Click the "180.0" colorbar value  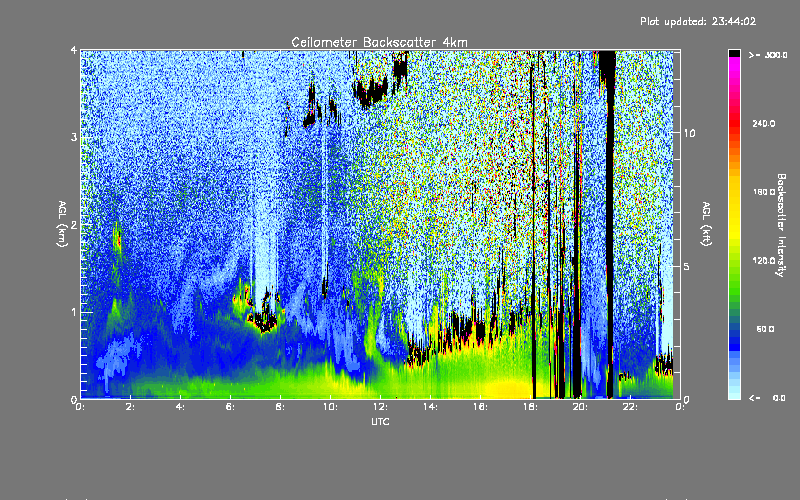point(764,192)
